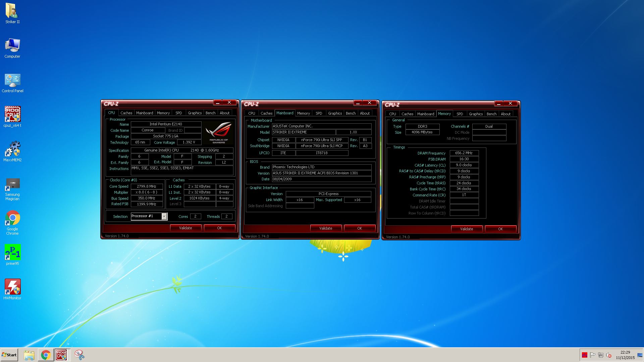Click OK in the Mainboard window
This screenshot has height=362, width=644.
click(360, 228)
